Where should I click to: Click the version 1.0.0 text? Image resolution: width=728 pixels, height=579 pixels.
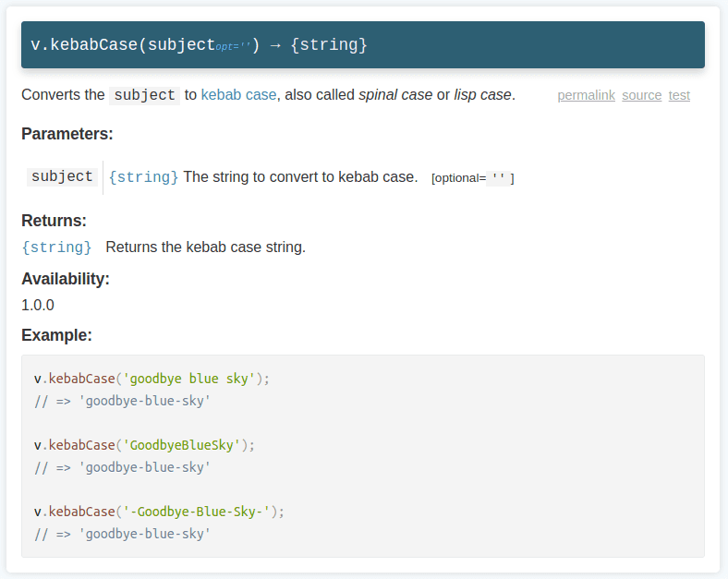(38, 305)
